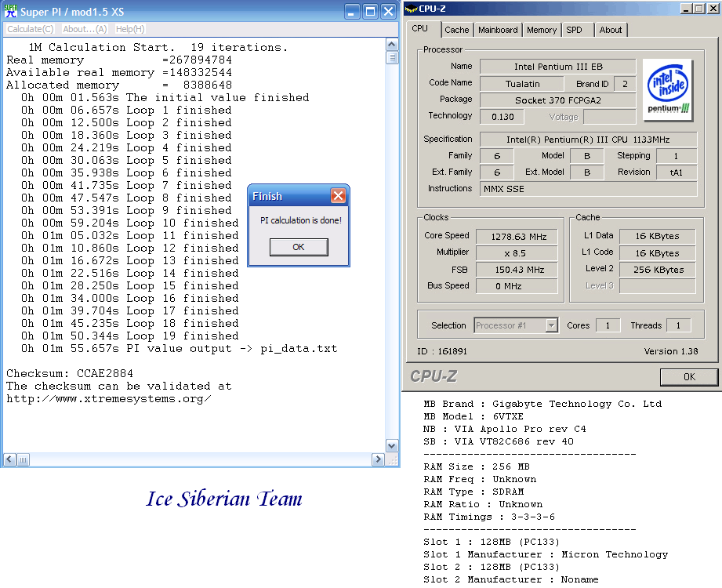Click the RAM Size : 256 MB line
Viewport: 722px width, 588px height.
pyautogui.click(x=477, y=466)
